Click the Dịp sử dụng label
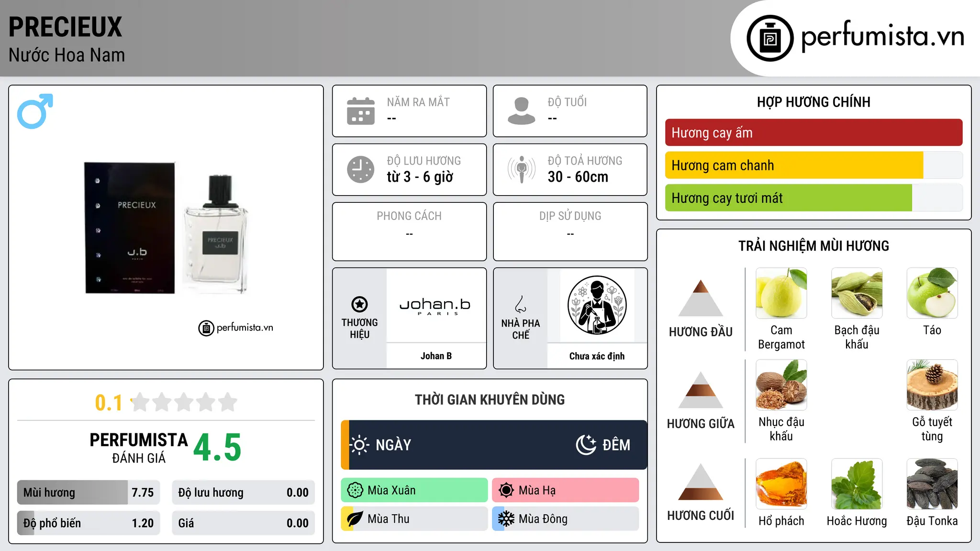The width and height of the screenshot is (980, 551). [x=570, y=216]
